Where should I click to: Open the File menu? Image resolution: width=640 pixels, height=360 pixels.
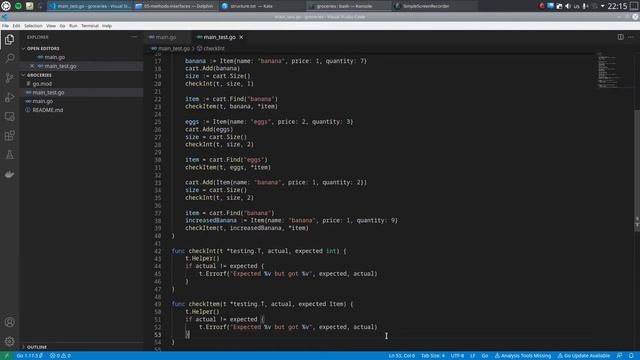[x=5, y=26]
